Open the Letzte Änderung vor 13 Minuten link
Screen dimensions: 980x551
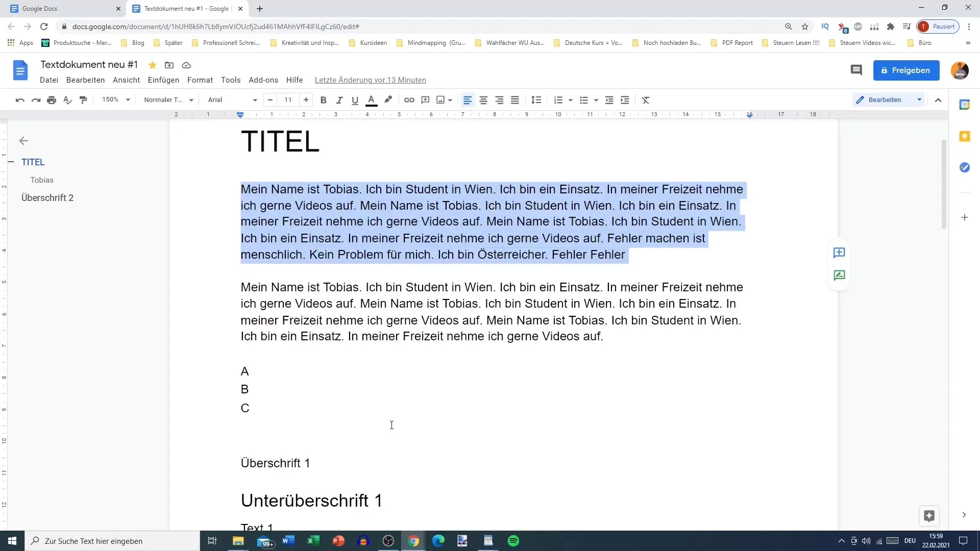[x=371, y=80]
